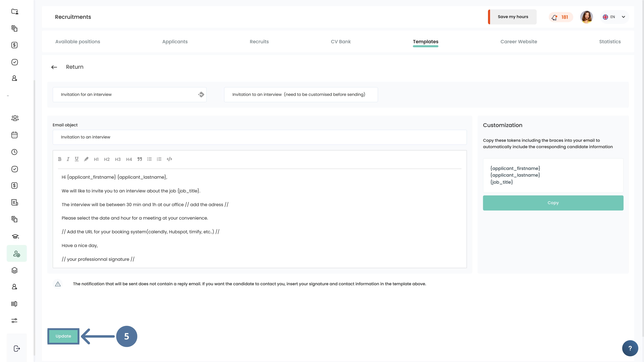Switch to the CV Bank tab
Image resolution: width=644 pixels, height=362 pixels.
pos(341,42)
